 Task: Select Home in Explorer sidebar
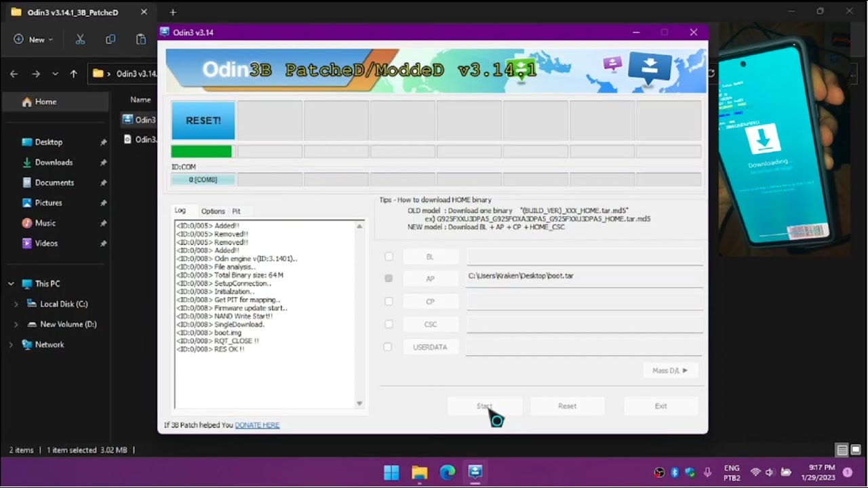56,102
